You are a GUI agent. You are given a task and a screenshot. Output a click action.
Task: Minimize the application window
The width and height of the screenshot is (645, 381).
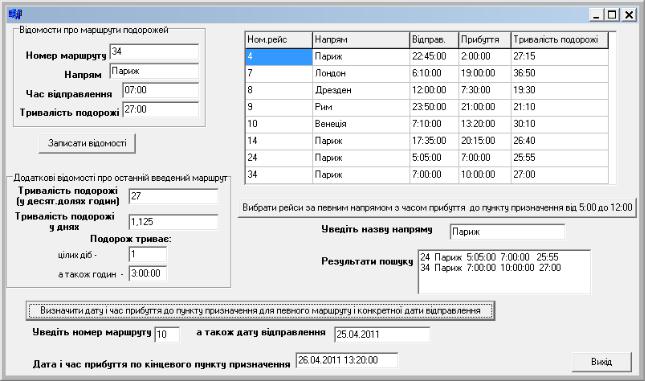tap(596, 15)
